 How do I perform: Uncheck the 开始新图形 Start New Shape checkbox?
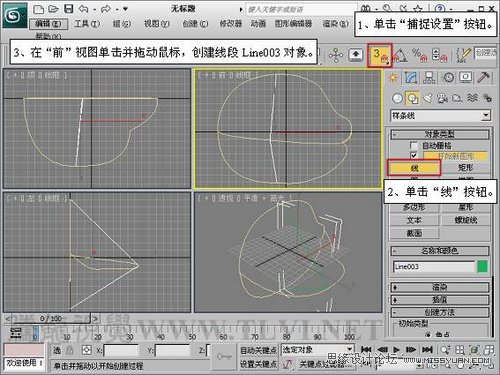coord(414,155)
